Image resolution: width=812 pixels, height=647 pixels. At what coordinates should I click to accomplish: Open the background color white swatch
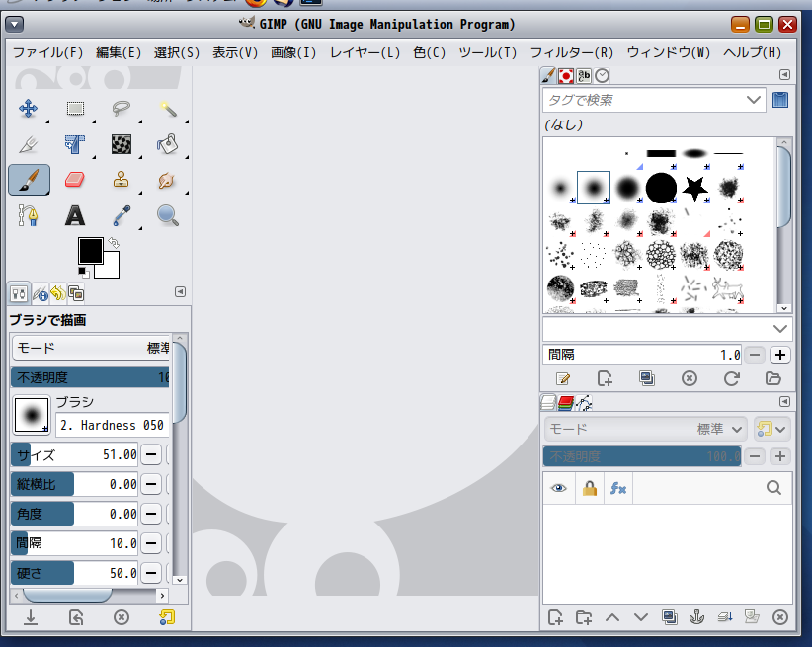(x=111, y=269)
